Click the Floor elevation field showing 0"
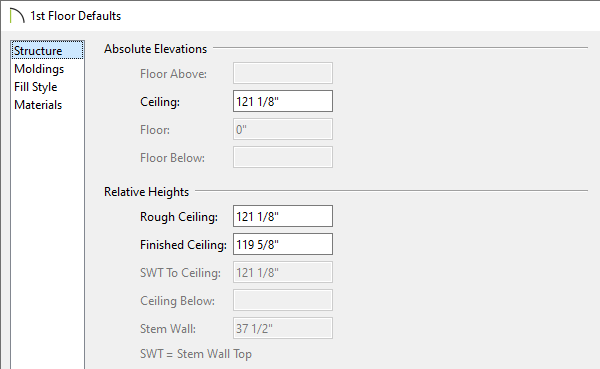This screenshot has width=600, height=369. click(283, 129)
